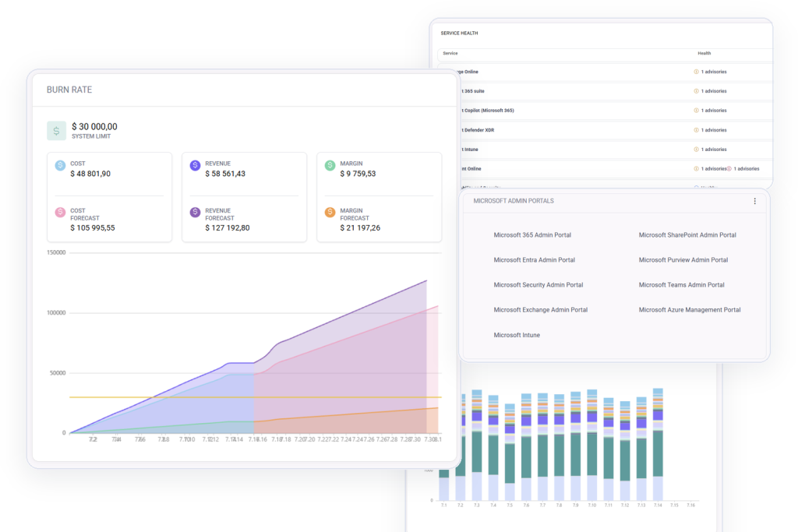Click the $ 127 192,80 revenue forecast value
The width and height of the screenshot is (798, 532).
point(228,228)
